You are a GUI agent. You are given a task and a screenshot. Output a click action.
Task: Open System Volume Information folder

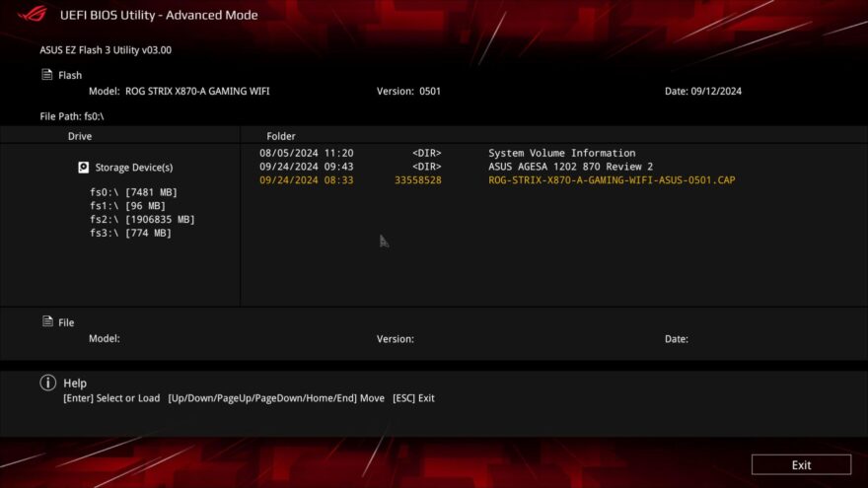(562, 153)
